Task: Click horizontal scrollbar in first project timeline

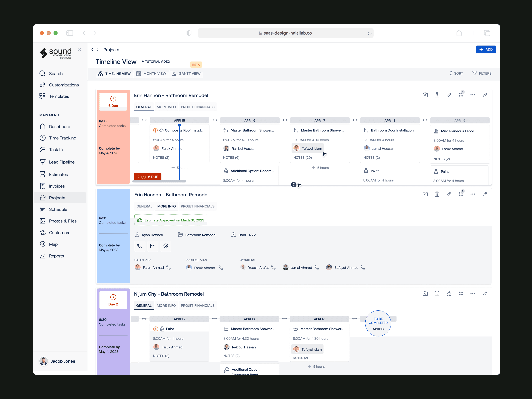Action: 159,181
